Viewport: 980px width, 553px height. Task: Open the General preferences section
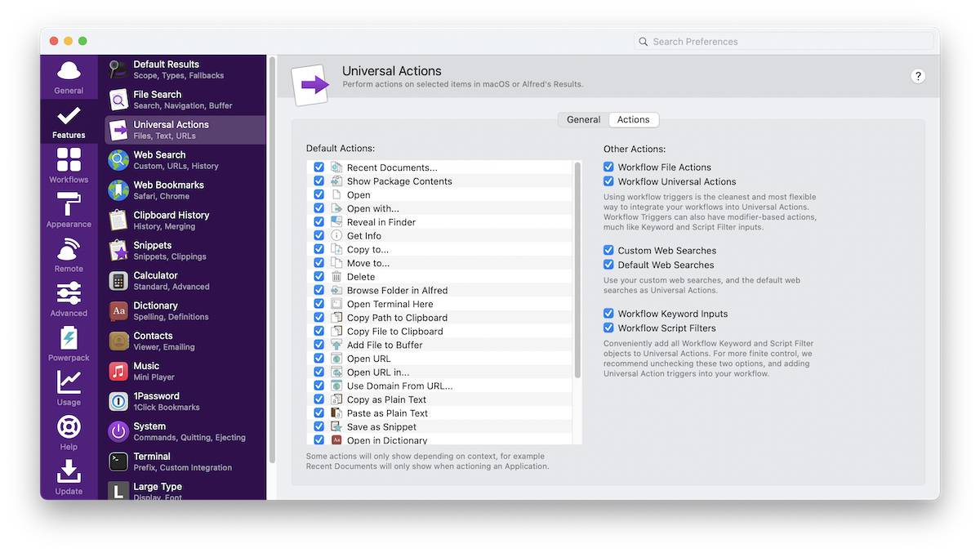point(69,78)
